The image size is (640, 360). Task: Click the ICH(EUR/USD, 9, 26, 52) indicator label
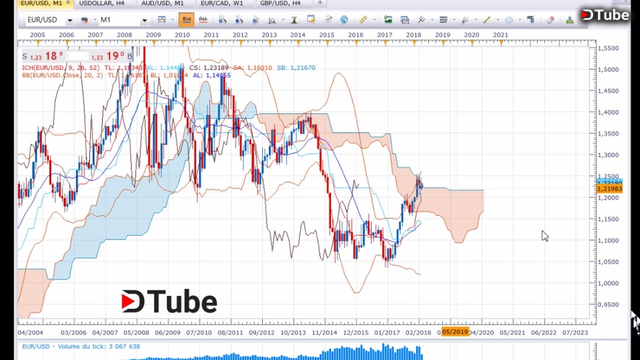click(61, 68)
